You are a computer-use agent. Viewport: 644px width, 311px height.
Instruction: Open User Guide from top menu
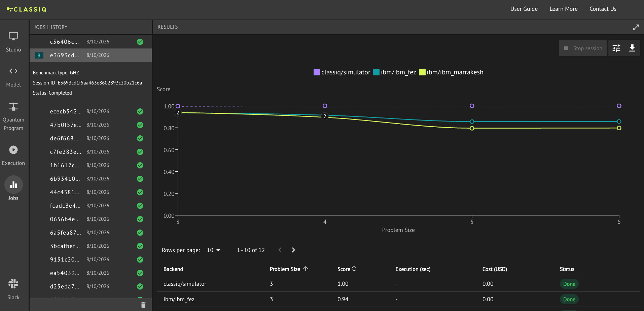pos(524,9)
